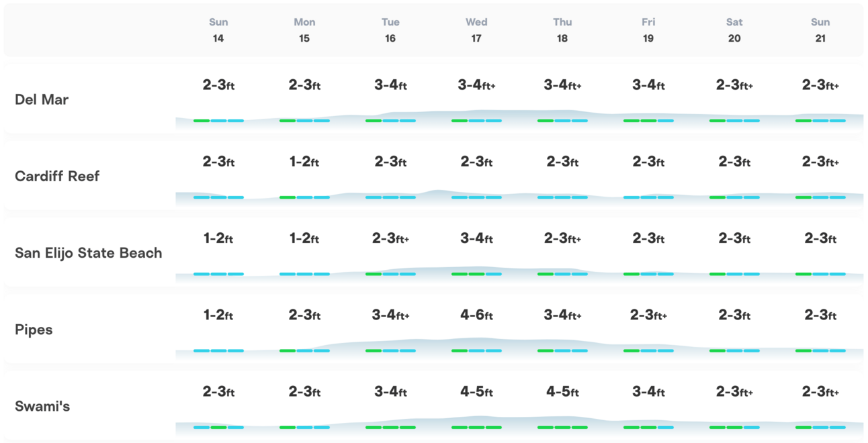Screen dimensions: 868x443
Task: Click Swami's condition rating bars on Tuesday
Action: pyautogui.click(x=390, y=427)
